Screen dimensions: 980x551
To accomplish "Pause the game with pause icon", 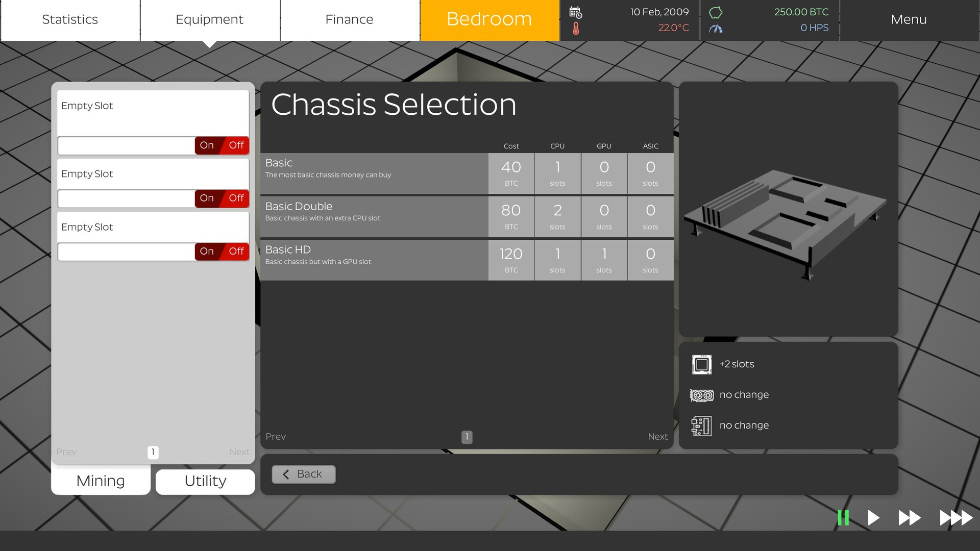I will [843, 518].
